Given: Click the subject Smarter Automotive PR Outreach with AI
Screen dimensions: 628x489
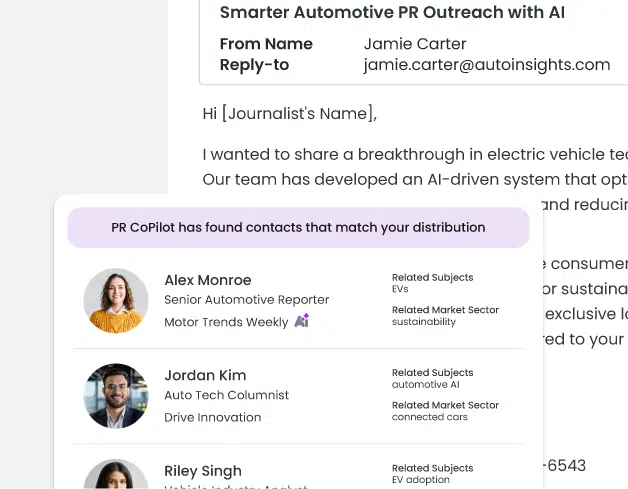Looking at the screenshot, I should (392, 12).
